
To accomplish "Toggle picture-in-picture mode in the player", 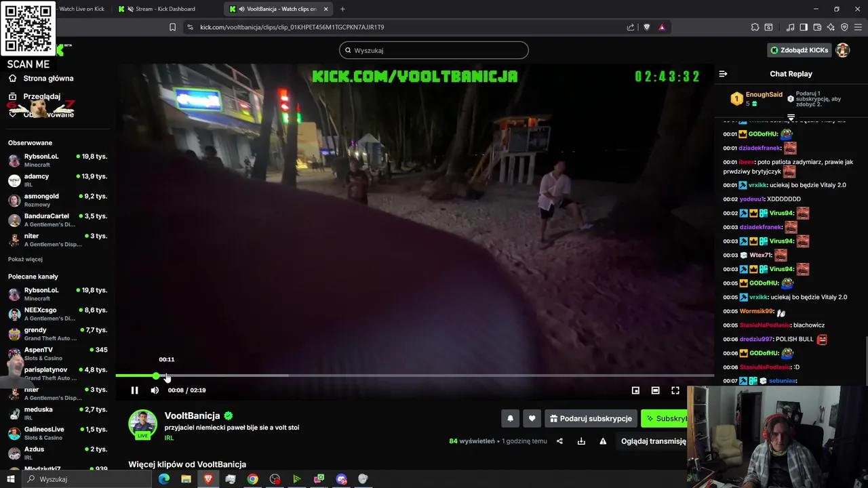I will 635,390.
